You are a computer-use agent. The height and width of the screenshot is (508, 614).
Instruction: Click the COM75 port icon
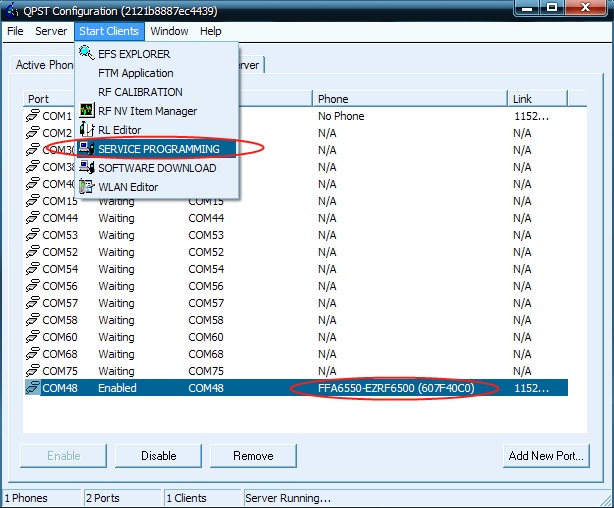33,371
